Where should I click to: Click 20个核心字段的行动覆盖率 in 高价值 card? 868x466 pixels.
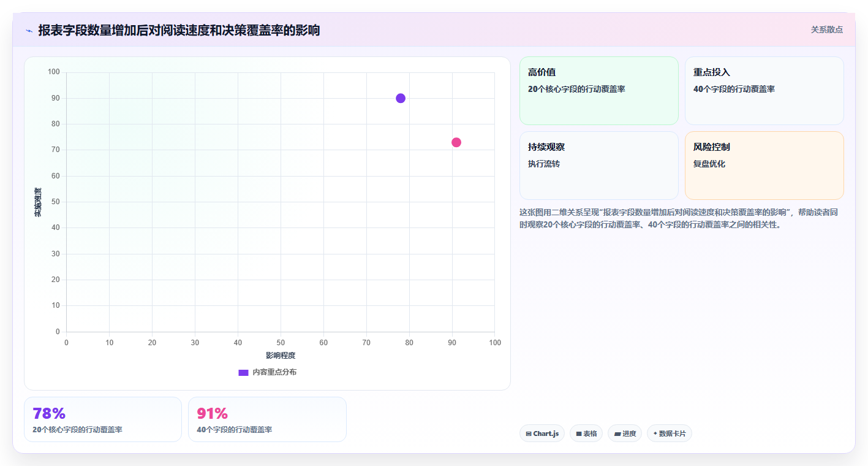pos(576,90)
